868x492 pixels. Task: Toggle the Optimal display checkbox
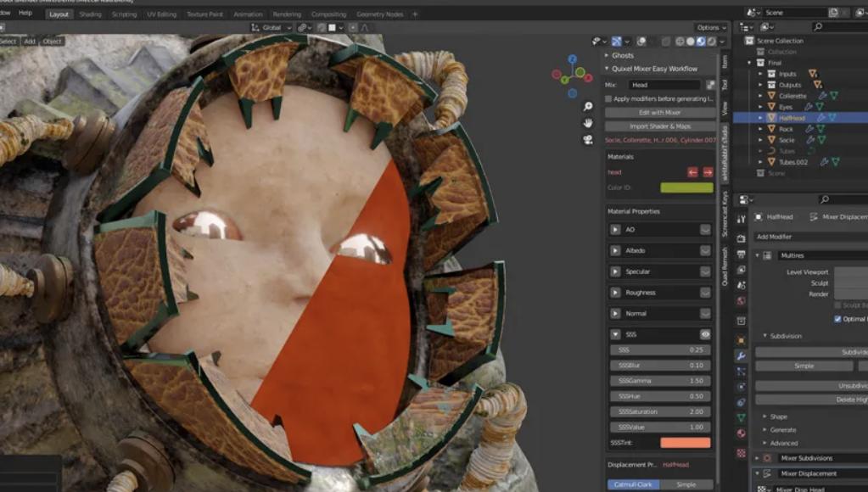837,319
